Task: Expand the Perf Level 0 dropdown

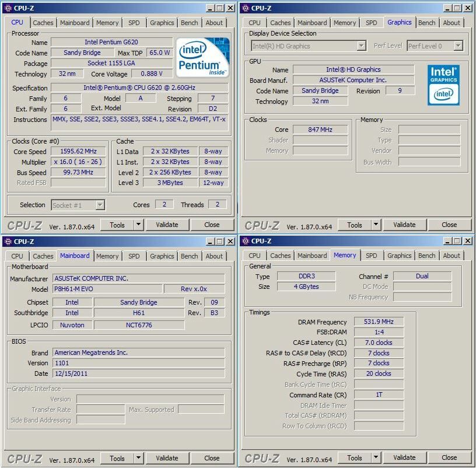Action: coord(458,46)
